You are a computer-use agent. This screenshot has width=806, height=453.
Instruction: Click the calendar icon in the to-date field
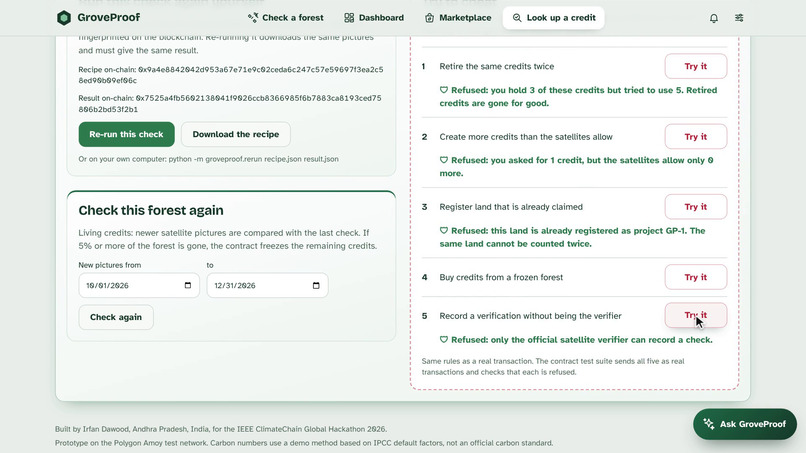[x=316, y=285]
